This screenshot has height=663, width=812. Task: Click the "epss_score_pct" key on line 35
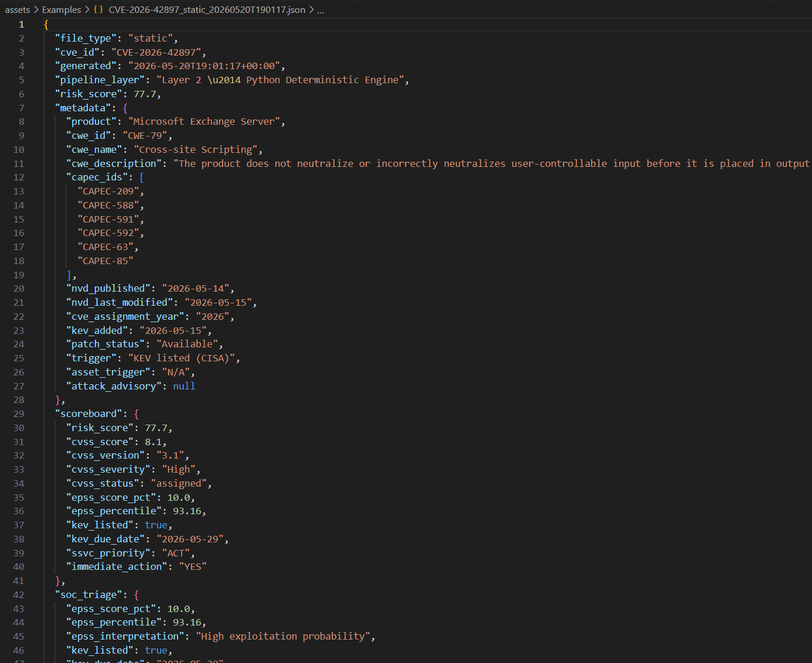[111, 497]
